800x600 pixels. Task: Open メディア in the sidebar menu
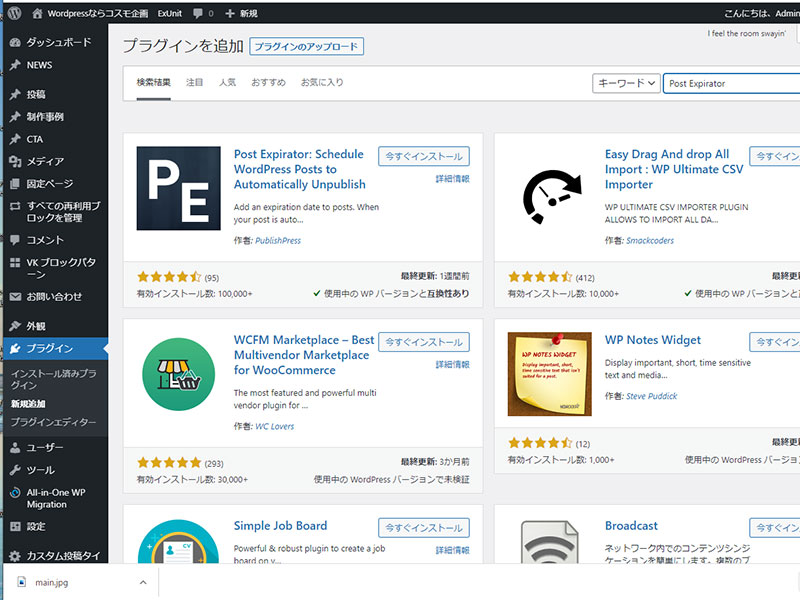click(45, 161)
